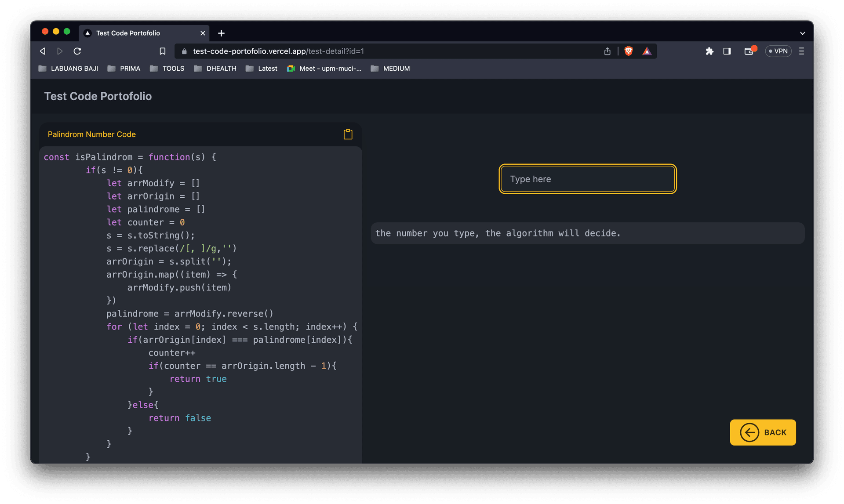View site info via the lock icon
This screenshot has width=844, height=504.
click(184, 51)
